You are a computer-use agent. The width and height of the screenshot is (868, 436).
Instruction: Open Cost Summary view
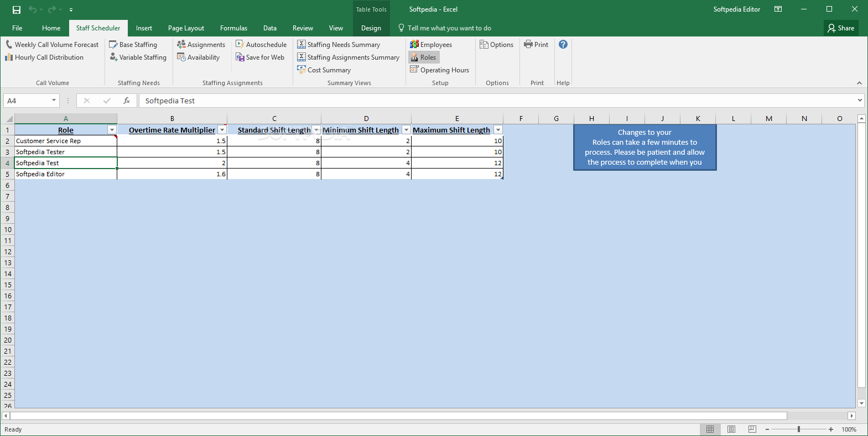coord(324,70)
